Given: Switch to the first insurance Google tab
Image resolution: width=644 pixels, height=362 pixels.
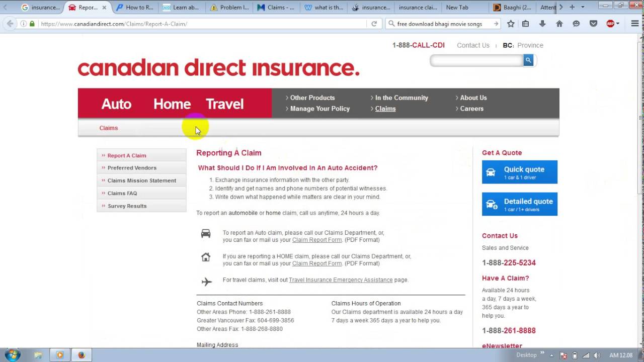Looking at the screenshot, I should 40,8.
